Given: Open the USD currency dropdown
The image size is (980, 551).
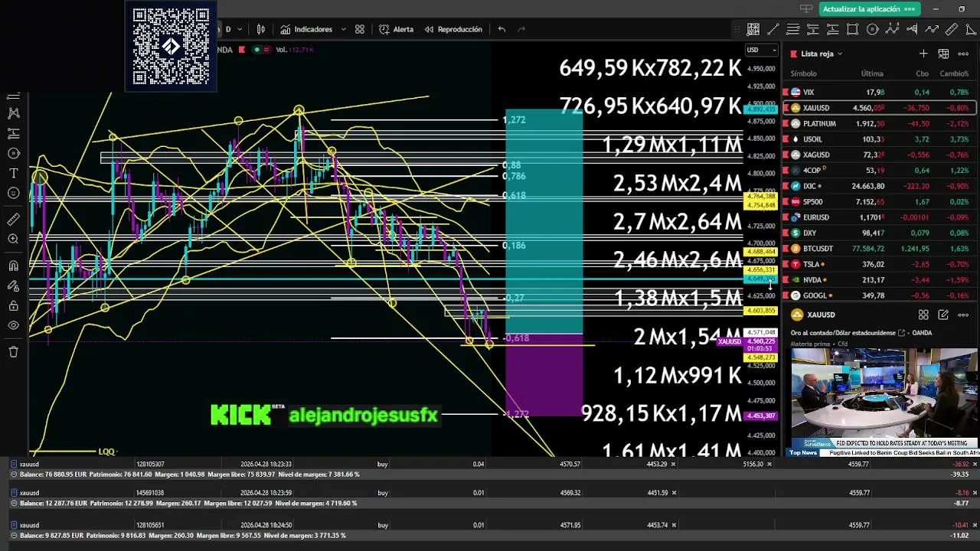Looking at the screenshot, I should coord(762,50).
